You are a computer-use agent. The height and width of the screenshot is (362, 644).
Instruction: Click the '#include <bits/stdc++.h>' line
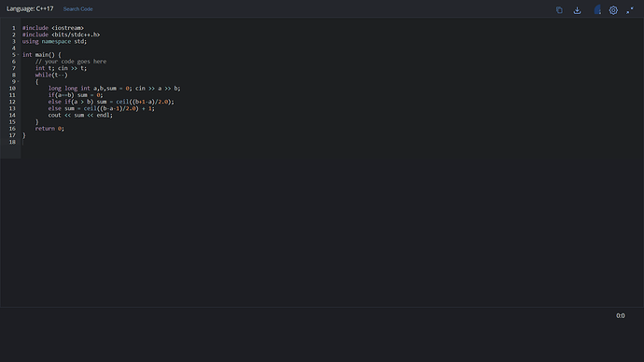62,35
